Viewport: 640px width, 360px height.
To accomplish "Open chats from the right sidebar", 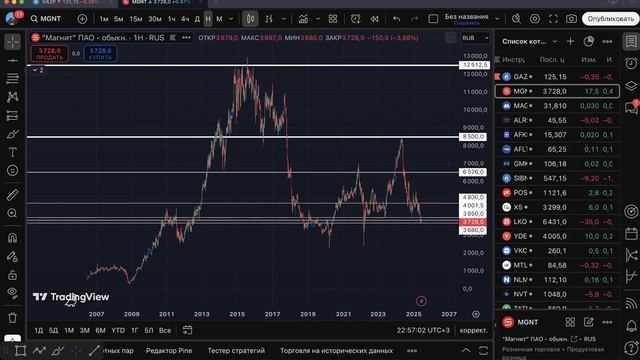I will pos(631,108).
